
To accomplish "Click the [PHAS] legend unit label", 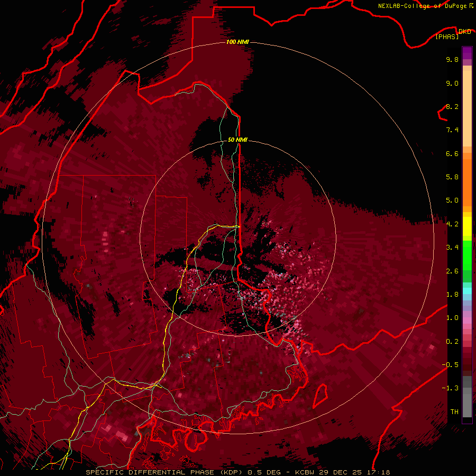I will coord(447,36).
